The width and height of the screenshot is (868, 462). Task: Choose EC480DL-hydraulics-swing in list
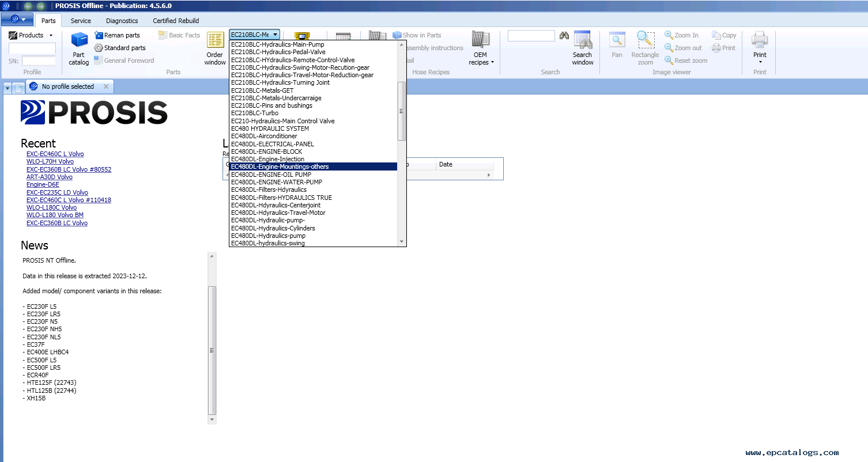pos(314,243)
